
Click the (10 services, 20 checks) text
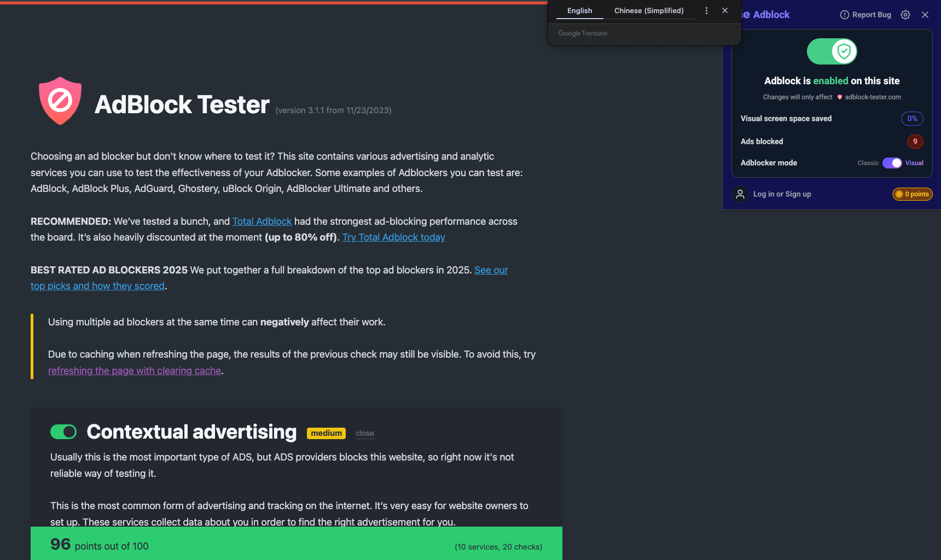coord(498,547)
